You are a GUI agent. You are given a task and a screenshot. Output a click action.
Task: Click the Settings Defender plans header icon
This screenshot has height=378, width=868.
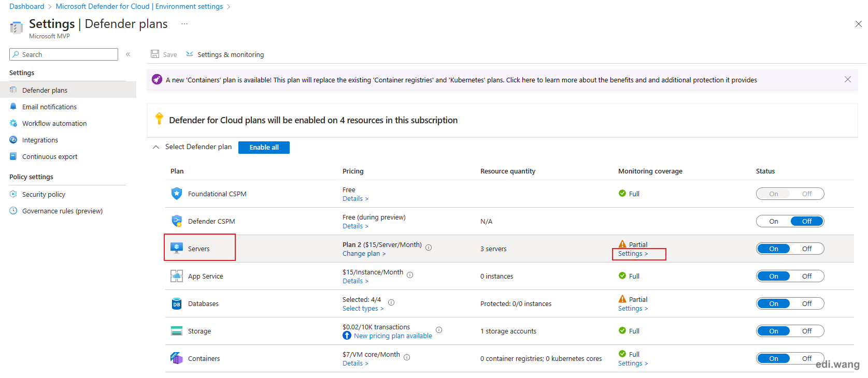tap(17, 27)
